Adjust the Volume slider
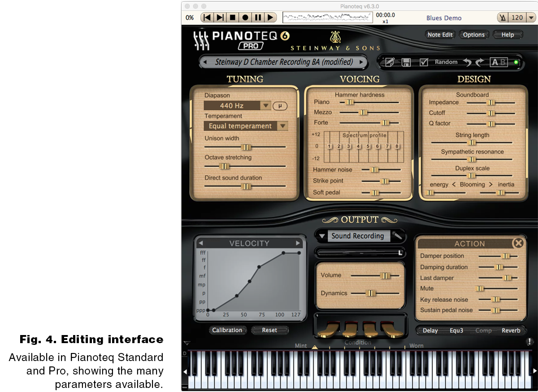This screenshot has width=538, height=392. 384,275
